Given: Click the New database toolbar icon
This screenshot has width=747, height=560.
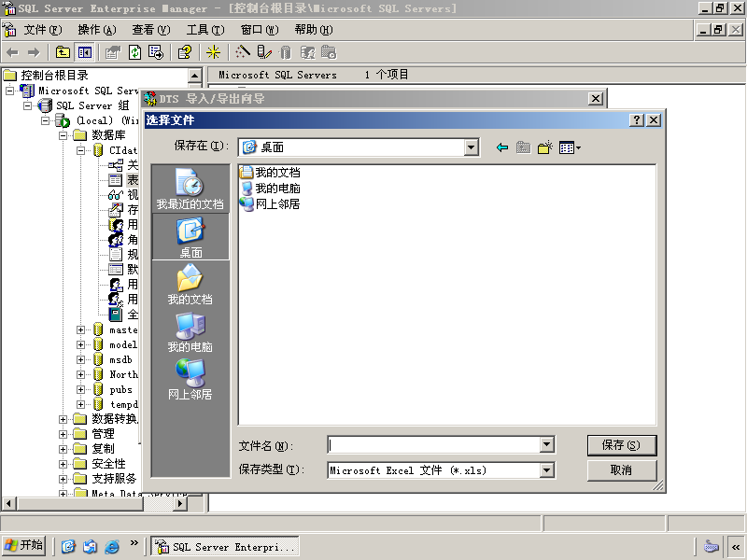Looking at the screenshot, I should pyautogui.click(x=286, y=52).
